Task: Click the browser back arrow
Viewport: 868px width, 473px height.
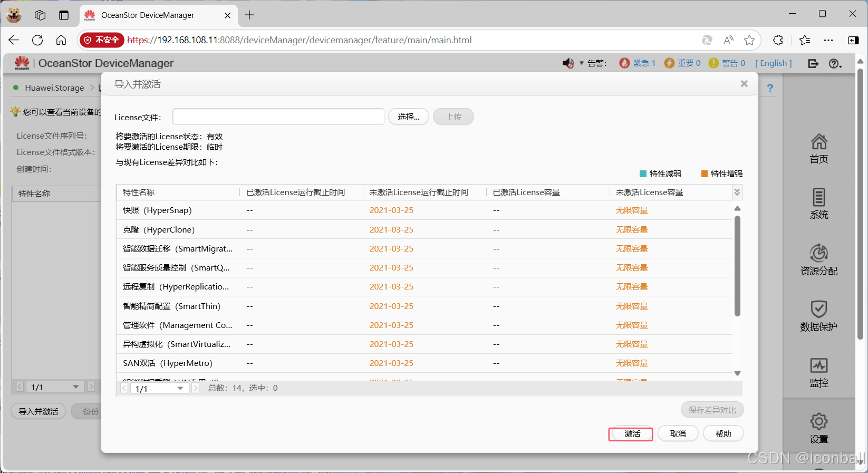Action: 14,40
